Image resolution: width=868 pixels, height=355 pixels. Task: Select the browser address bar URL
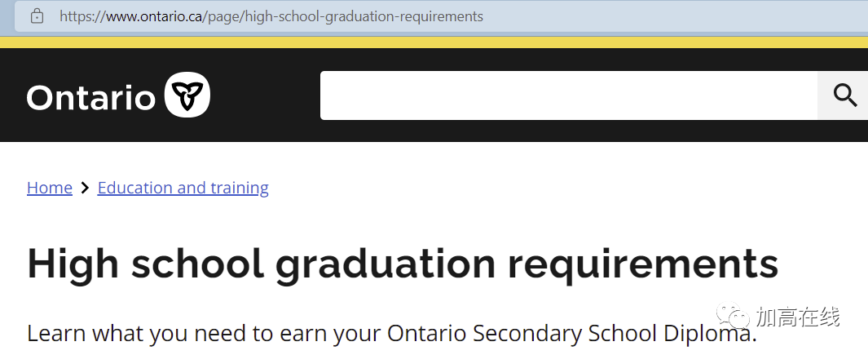271,16
